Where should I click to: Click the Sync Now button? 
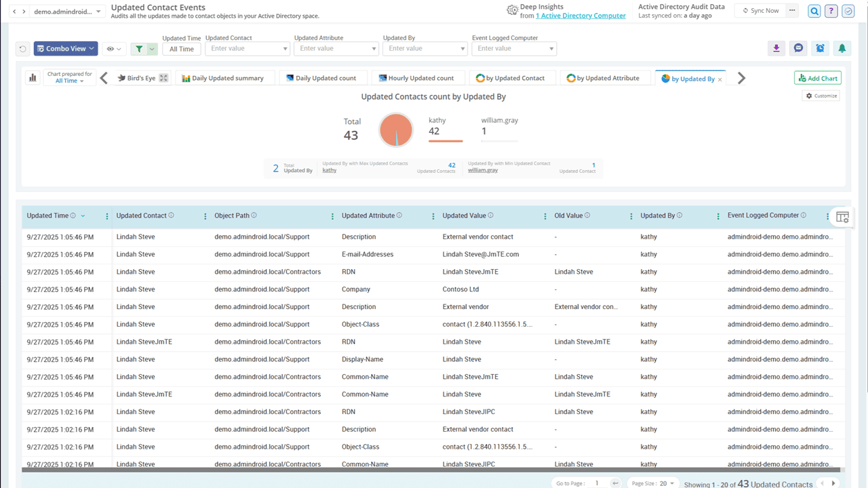pos(760,11)
